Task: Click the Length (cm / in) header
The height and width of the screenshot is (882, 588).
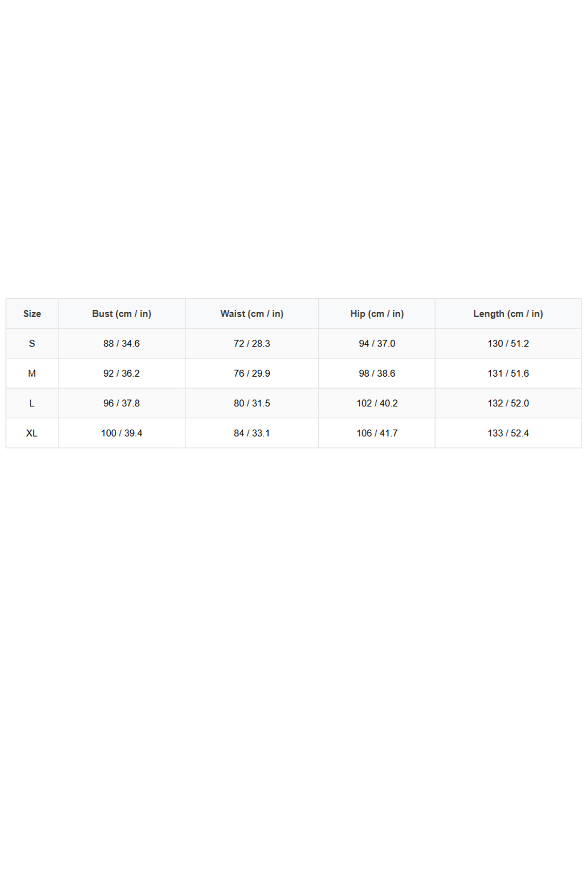Action: pyautogui.click(x=508, y=313)
